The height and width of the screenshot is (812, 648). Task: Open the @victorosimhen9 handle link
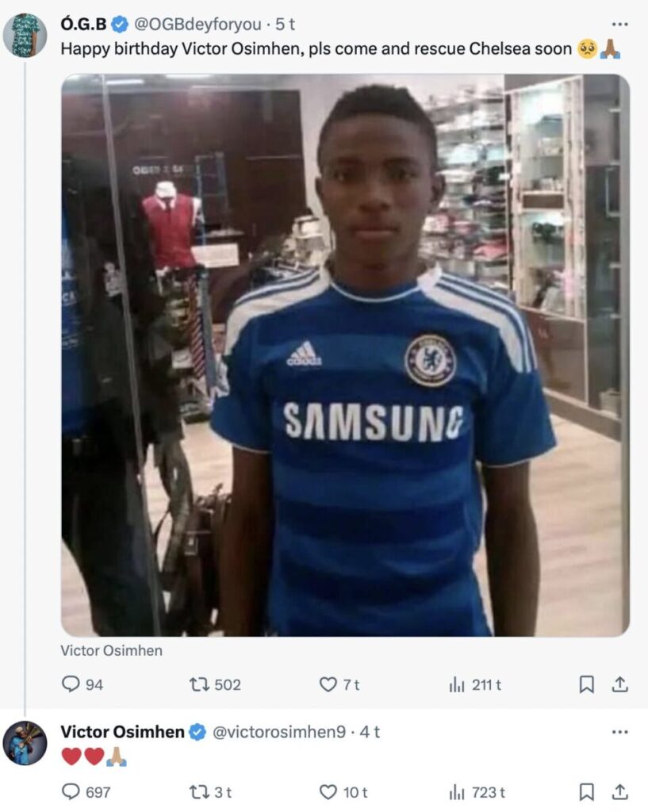point(278,732)
